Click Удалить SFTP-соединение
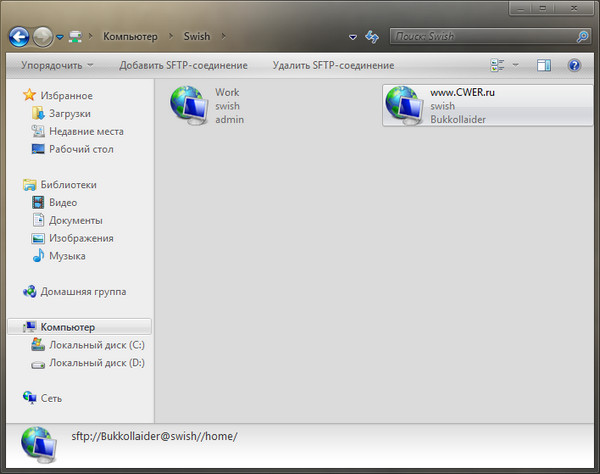 point(333,65)
